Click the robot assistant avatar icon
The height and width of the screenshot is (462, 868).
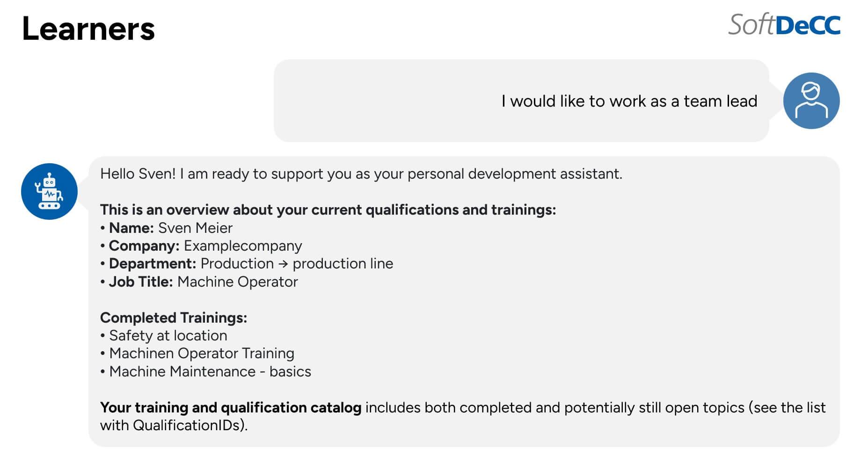pyautogui.click(x=49, y=191)
